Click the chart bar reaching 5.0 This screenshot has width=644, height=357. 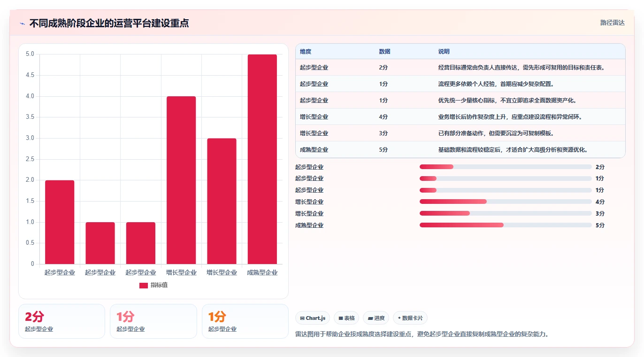click(x=262, y=159)
